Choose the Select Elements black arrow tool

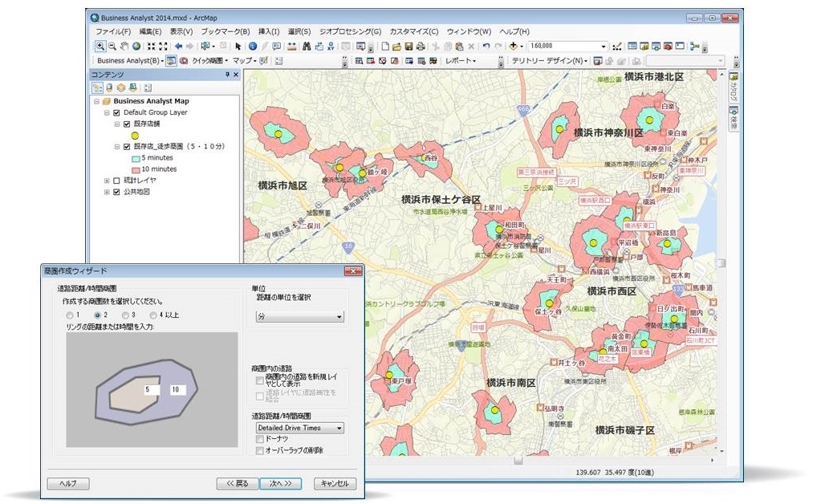tap(238, 47)
